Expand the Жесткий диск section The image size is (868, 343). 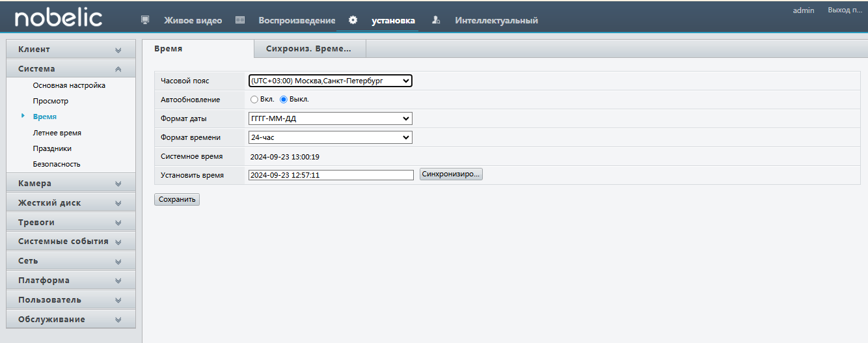point(71,203)
